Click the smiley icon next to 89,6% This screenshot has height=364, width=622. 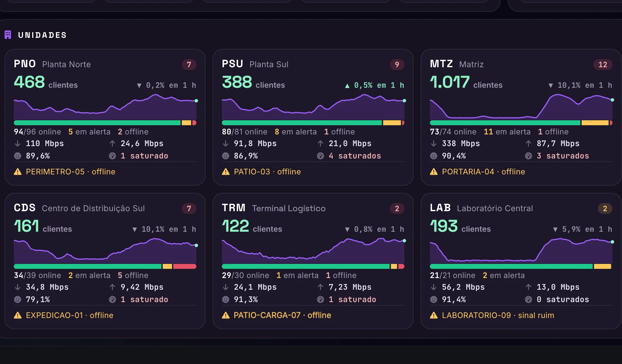coord(18,156)
